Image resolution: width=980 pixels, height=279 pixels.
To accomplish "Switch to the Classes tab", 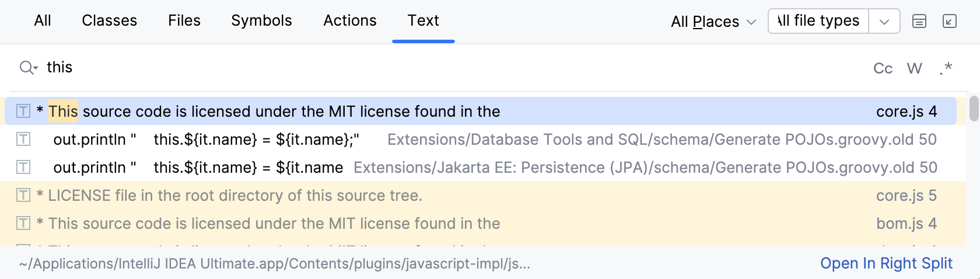I will point(109,20).
